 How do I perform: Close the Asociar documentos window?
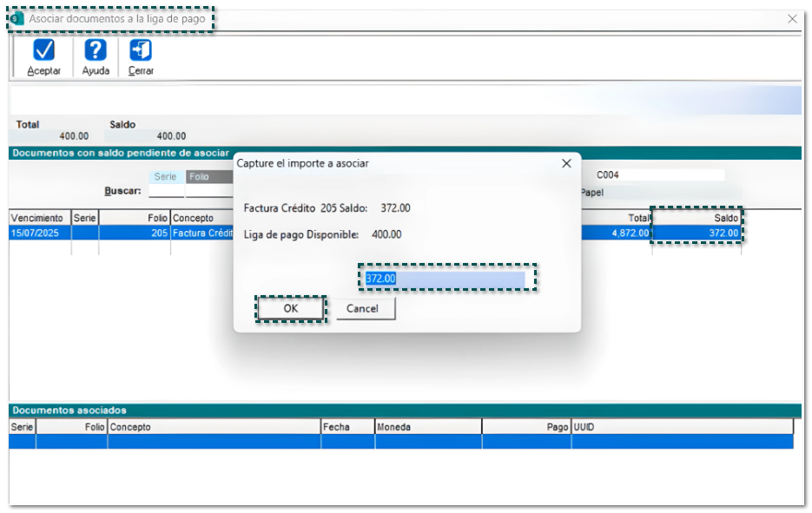(x=792, y=18)
